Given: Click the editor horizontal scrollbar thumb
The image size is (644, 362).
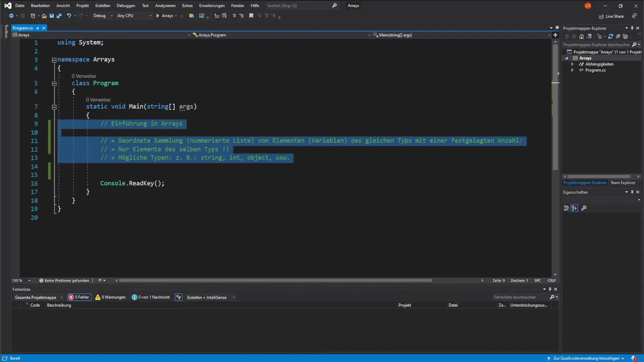Looking at the screenshot, I should point(275,281).
